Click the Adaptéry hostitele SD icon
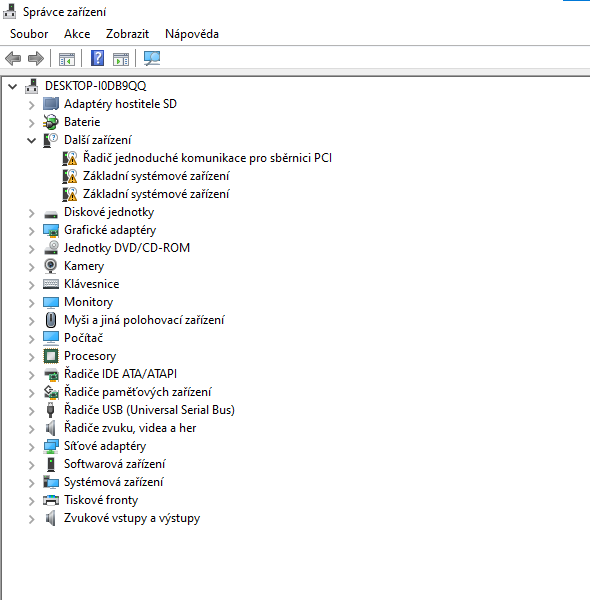This screenshot has height=600, width=590. pos(51,104)
